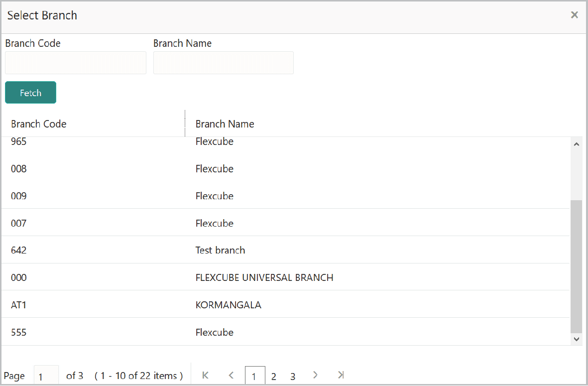The image size is (588, 386).
Task: Go to previous page arrow icon
Action: tap(231, 375)
